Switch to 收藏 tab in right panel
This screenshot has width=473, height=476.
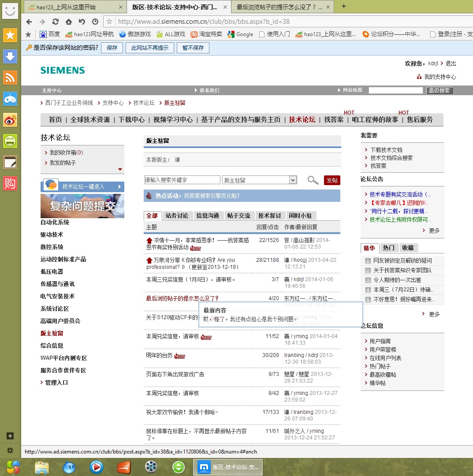point(408,248)
